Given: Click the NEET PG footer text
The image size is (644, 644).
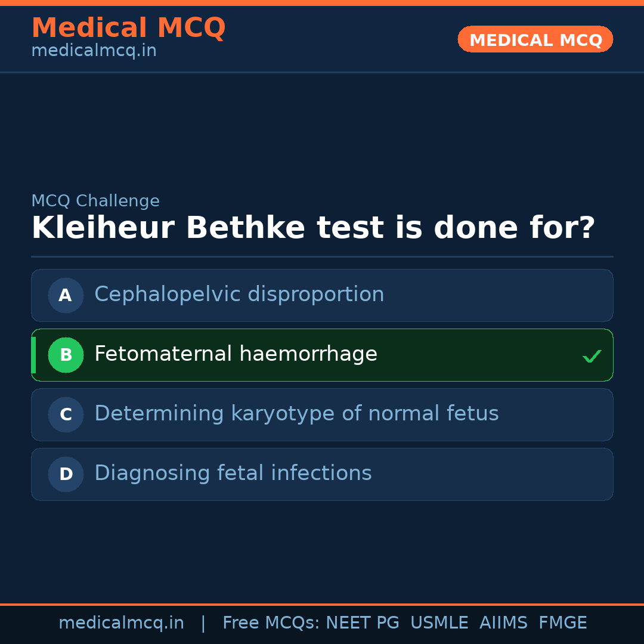Looking at the screenshot, I should 363,623.
